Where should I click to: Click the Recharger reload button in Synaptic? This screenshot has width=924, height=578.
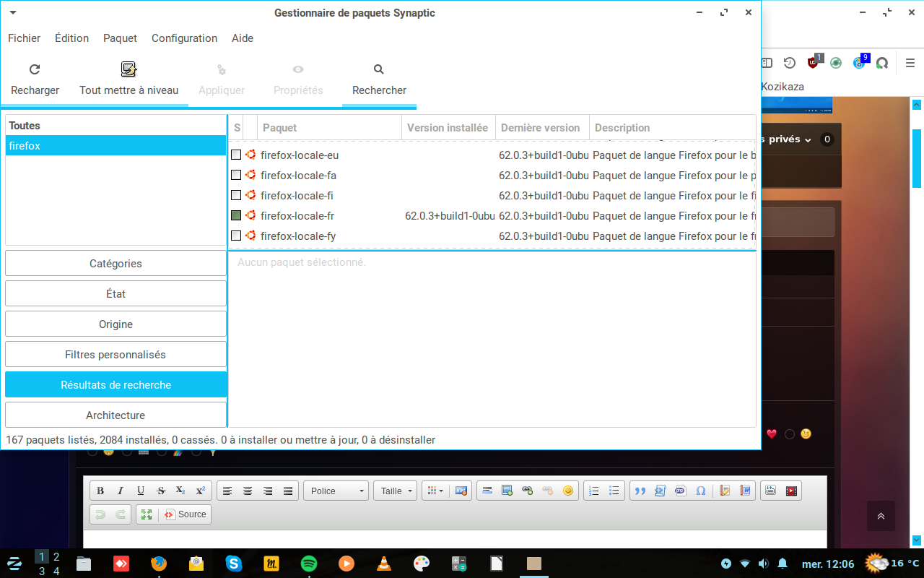click(35, 79)
